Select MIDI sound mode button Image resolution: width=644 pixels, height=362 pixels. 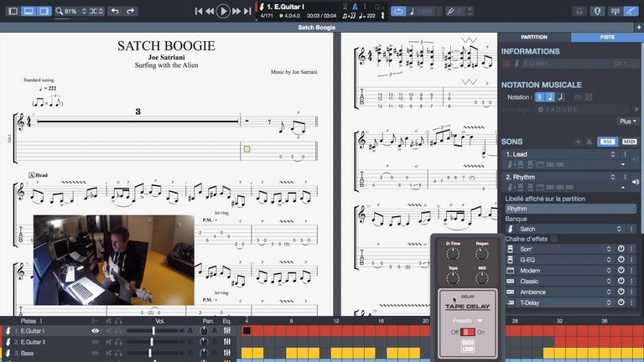(629, 142)
